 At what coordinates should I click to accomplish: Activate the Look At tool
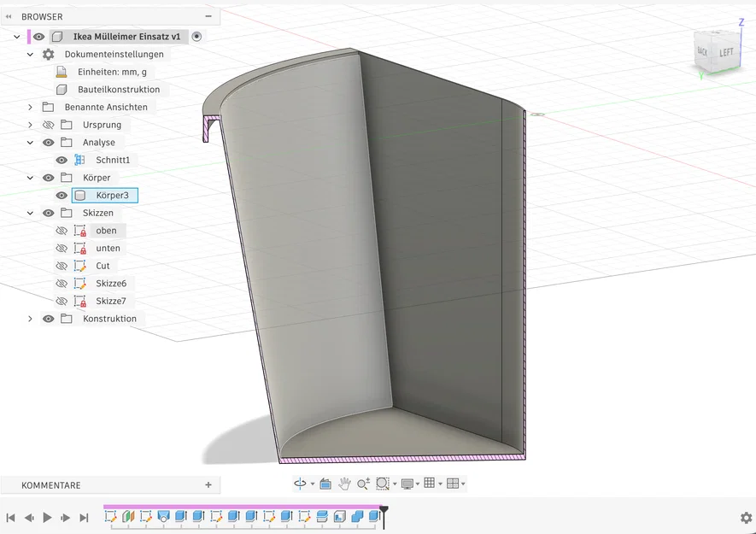pos(325,484)
